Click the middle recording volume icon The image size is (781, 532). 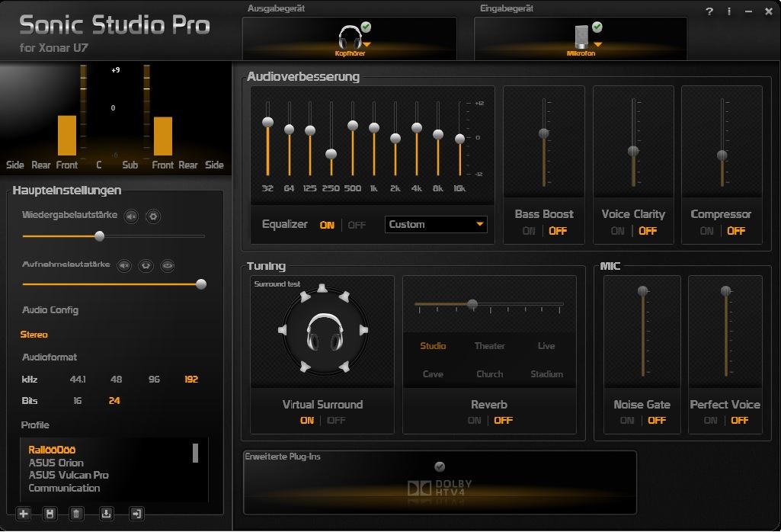(x=146, y=265)
